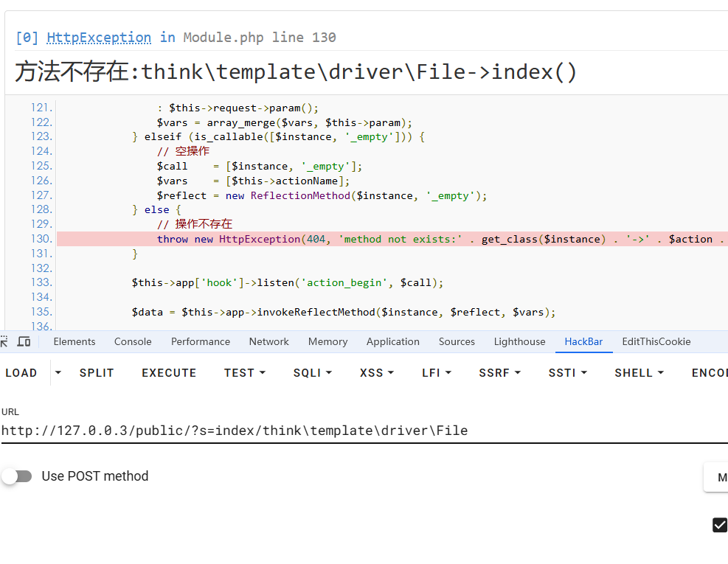This screenshot has height=564, width=728.
Task: Open the LOAD dropdown arrow
Action: 58,372
